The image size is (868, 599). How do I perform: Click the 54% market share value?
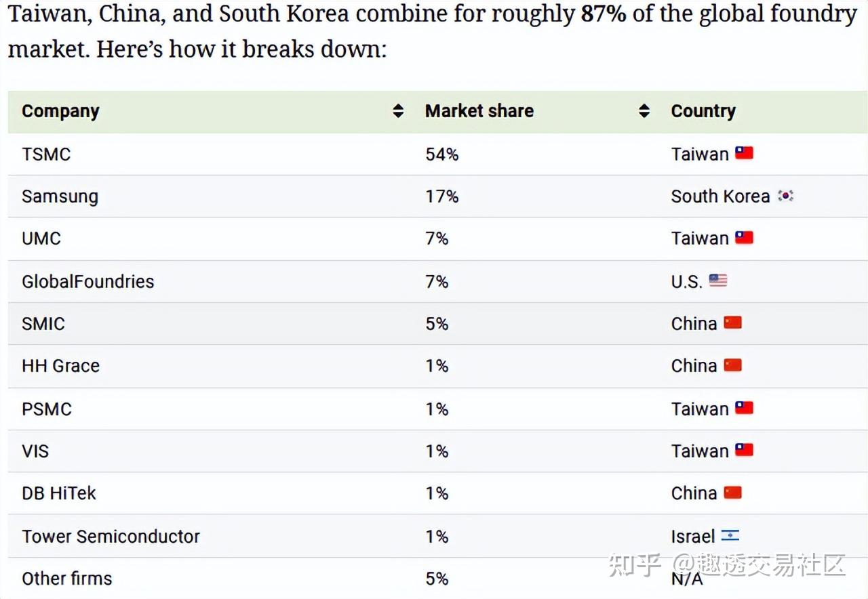coord(441,154)
